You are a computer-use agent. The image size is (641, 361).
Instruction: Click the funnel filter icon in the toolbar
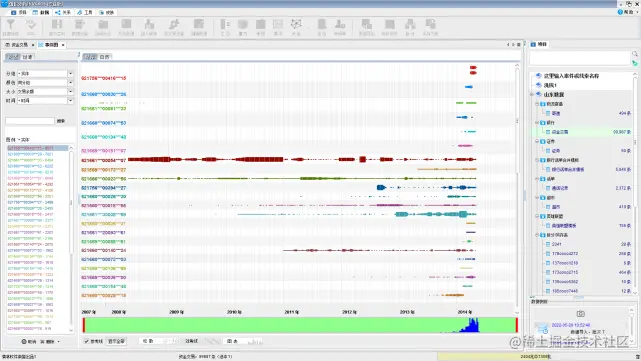coord(11,25)
